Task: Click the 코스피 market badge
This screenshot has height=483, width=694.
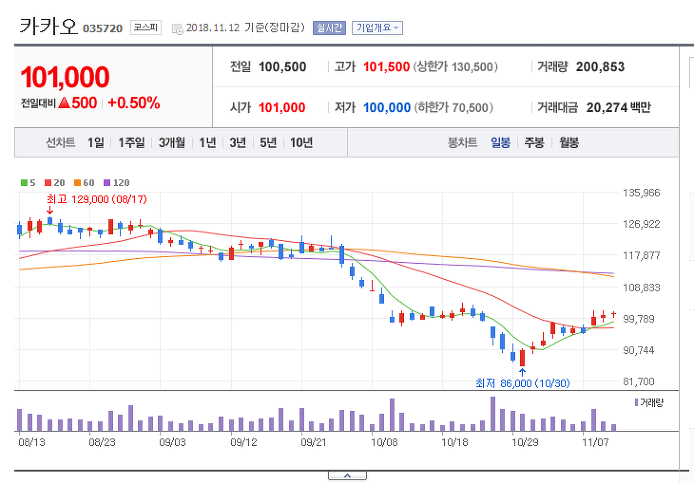Action: pos(146,27)
